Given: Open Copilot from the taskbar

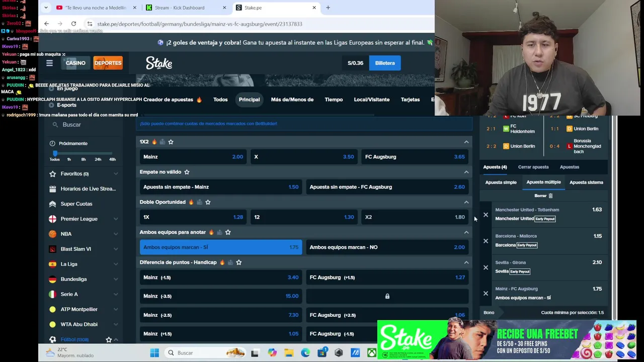Looking at the screenshot, I should point(272,353).
